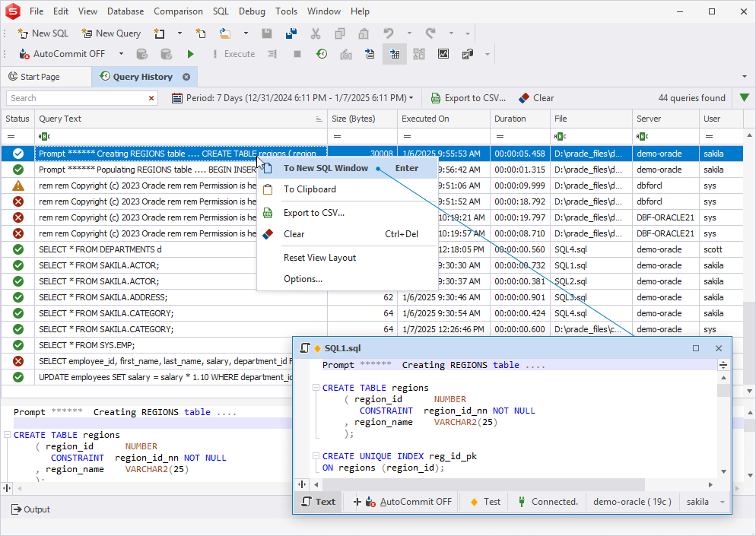
Task: Open the Undo history dropdown arrow
Action: coord(409,33)
